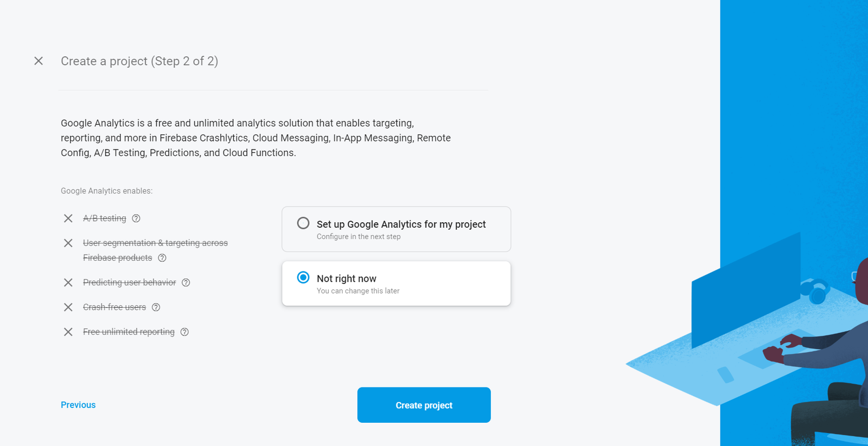Open help tooltip for A/B testing

click(x=136, y=218)
